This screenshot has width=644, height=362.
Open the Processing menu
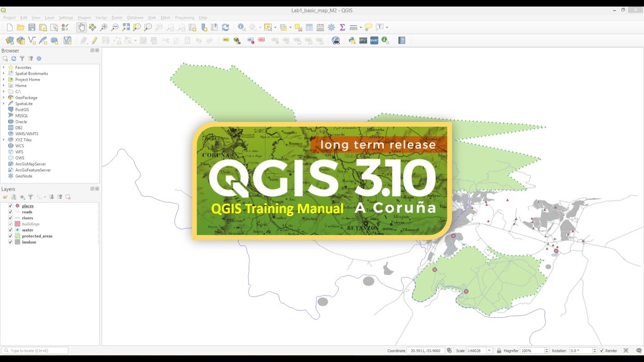[x=184, y=18]
